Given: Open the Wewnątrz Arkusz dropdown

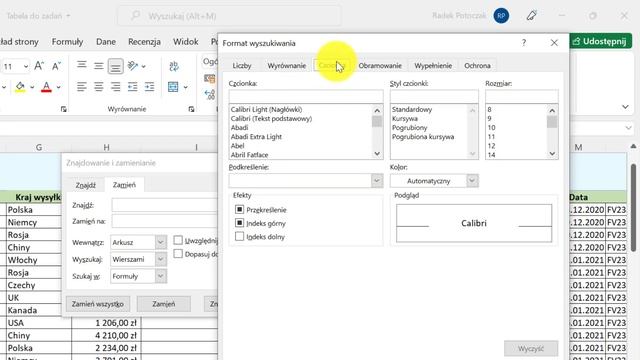Looking at the screenshot, I should [161, 242].
